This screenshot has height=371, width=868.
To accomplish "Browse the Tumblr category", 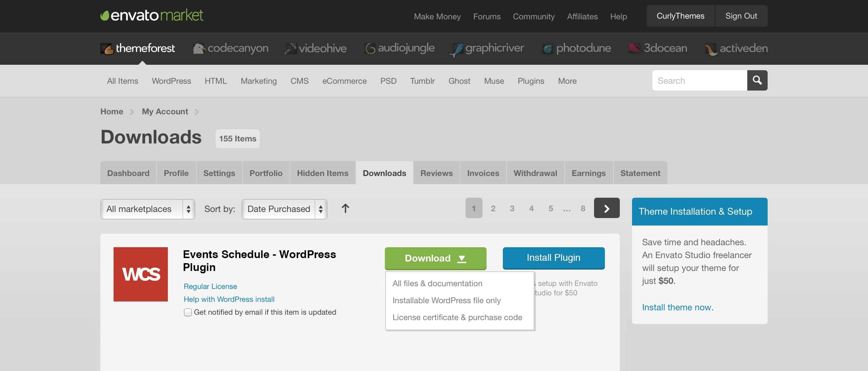I will [x=422, y=81].
